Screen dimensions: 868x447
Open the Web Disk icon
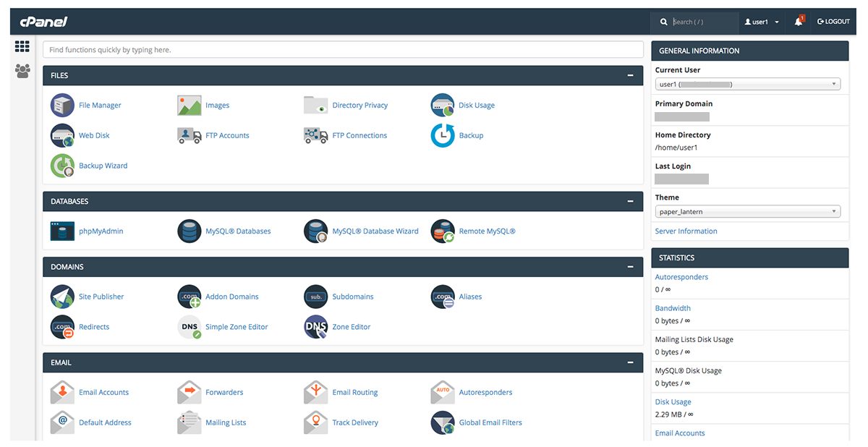[62, 135]
